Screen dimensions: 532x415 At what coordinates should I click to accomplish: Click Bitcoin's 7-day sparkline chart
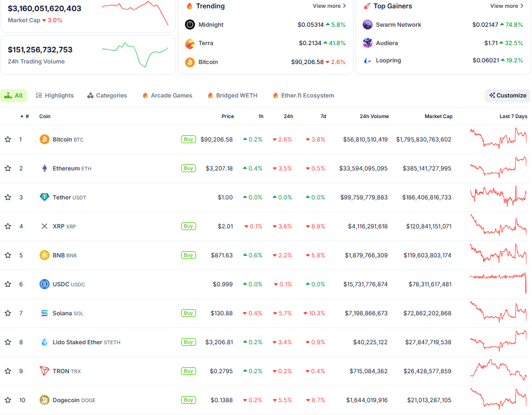click(x=497, y=139)
